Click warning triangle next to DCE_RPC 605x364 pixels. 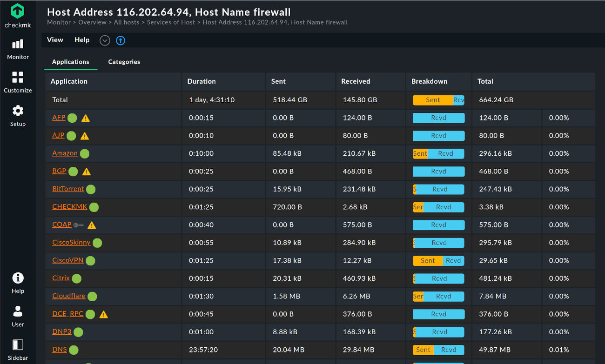[x=103, y=314]
